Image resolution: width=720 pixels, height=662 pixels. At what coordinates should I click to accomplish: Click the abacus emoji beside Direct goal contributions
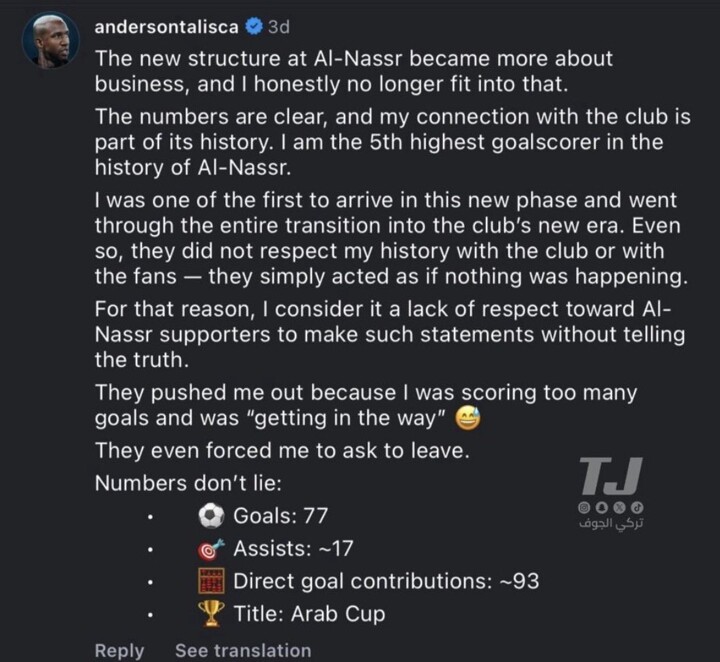point(211,580)
